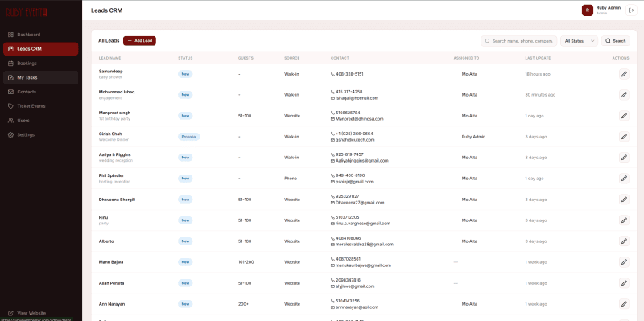Click Phone source for Phil Spindler

coord(291,179)
